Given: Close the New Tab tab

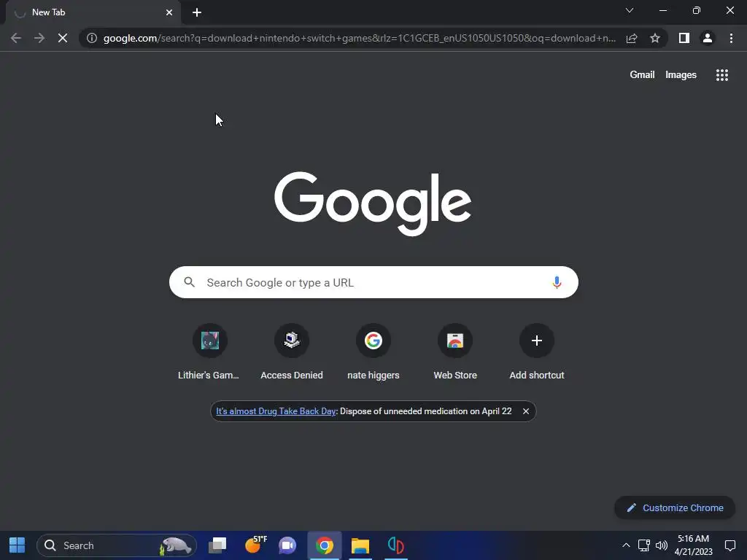Looking at the screenshot, I should pyautogui.click(x=169, y=12).
